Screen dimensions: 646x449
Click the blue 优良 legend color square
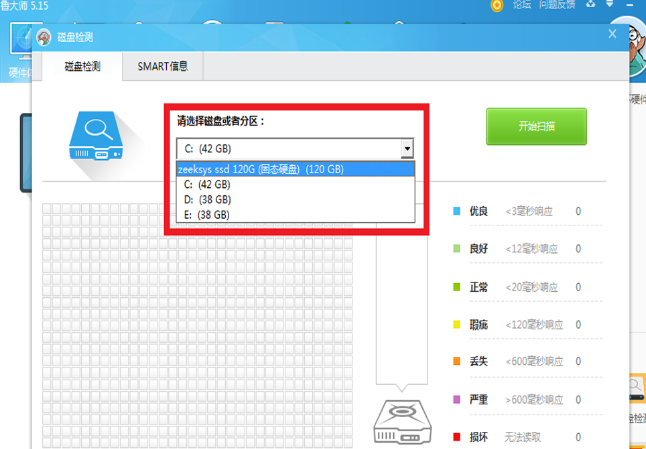point(457,212)
